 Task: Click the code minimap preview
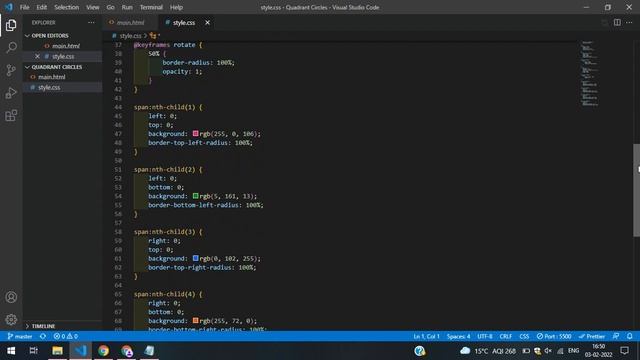click(590, 73)
